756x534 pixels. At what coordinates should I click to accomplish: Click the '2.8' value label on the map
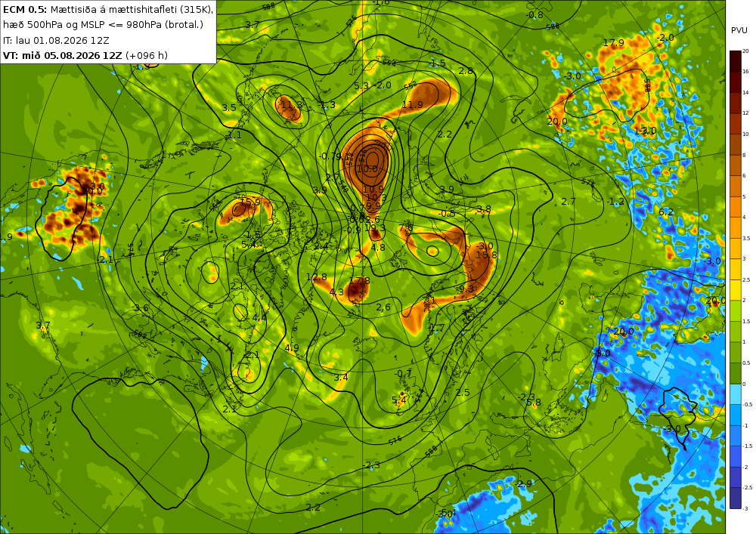pos(466,71)
